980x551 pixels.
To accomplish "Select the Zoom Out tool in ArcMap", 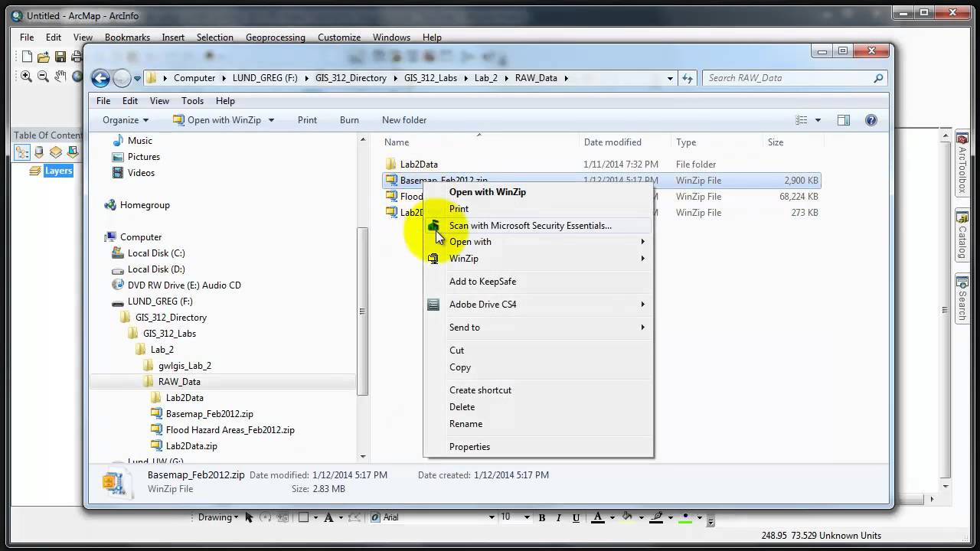I will [x=43, y=77].
